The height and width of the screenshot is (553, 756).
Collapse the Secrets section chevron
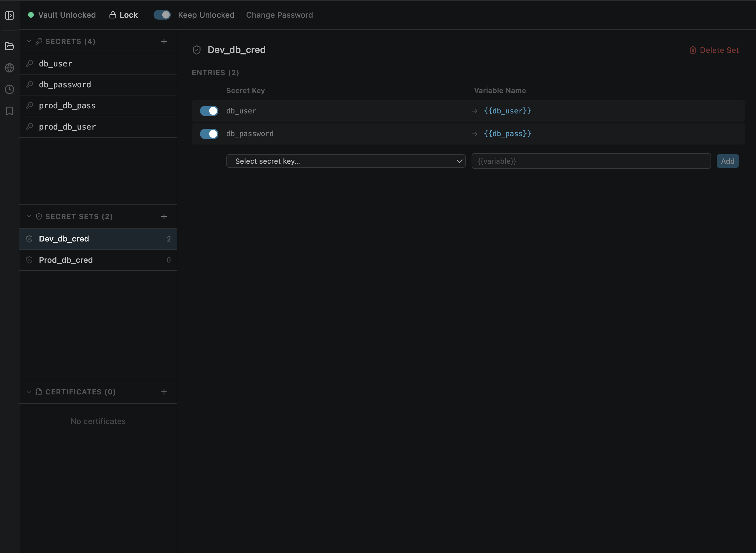(x=29, y=42)
